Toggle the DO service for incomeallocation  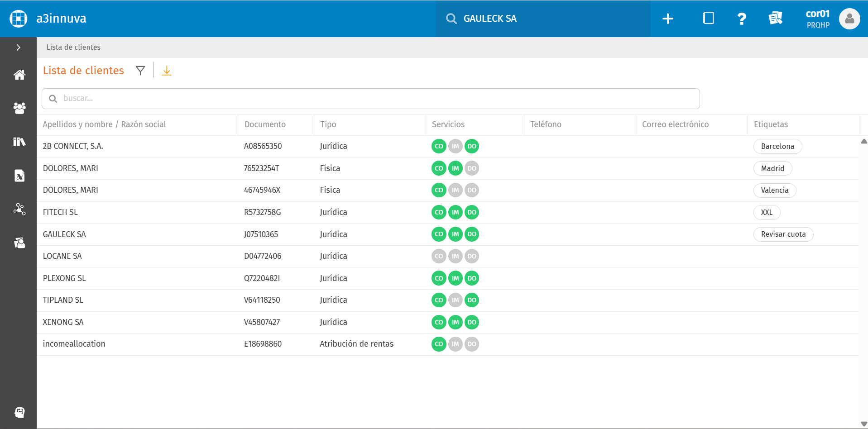pos(472,344)
